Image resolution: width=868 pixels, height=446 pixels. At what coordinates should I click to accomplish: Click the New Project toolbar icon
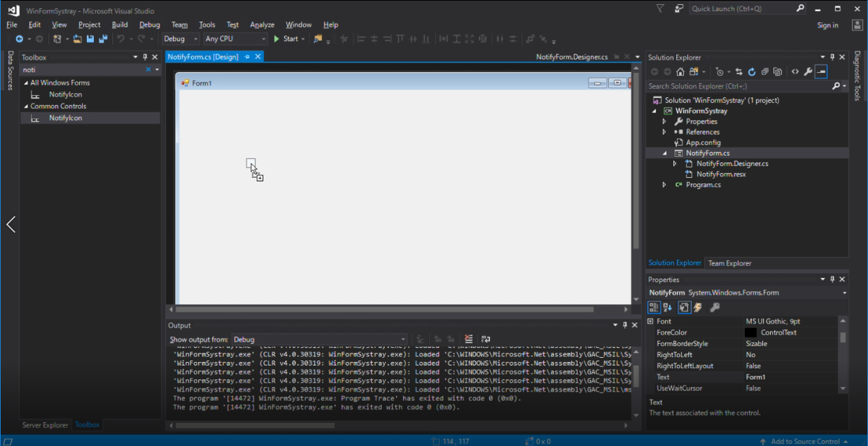point(57,39)
